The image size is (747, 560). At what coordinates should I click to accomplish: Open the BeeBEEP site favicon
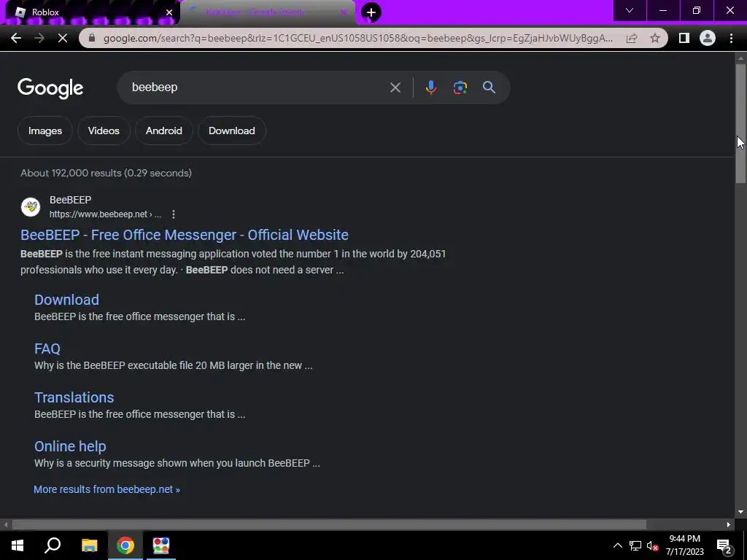[31, 207]
